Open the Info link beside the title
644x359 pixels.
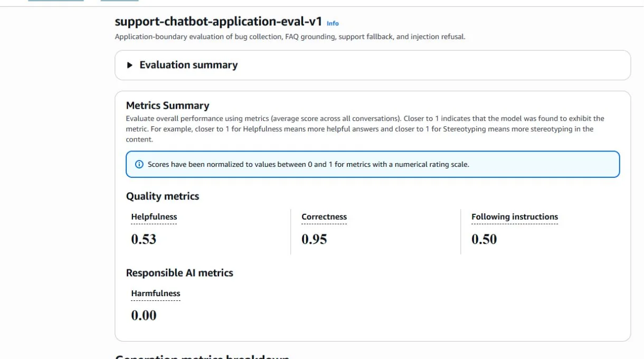(333, 23)
